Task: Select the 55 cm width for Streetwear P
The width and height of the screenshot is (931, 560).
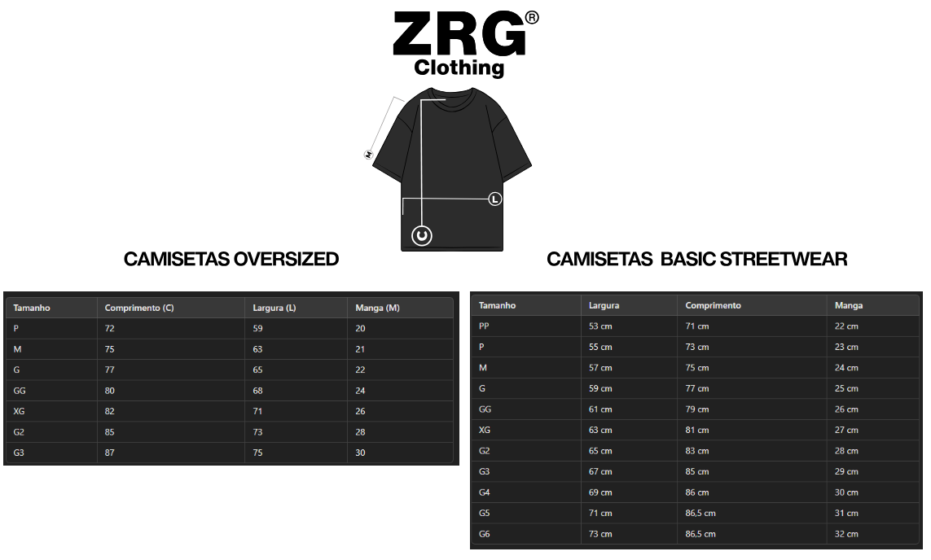Action: [x=600, y=347]
